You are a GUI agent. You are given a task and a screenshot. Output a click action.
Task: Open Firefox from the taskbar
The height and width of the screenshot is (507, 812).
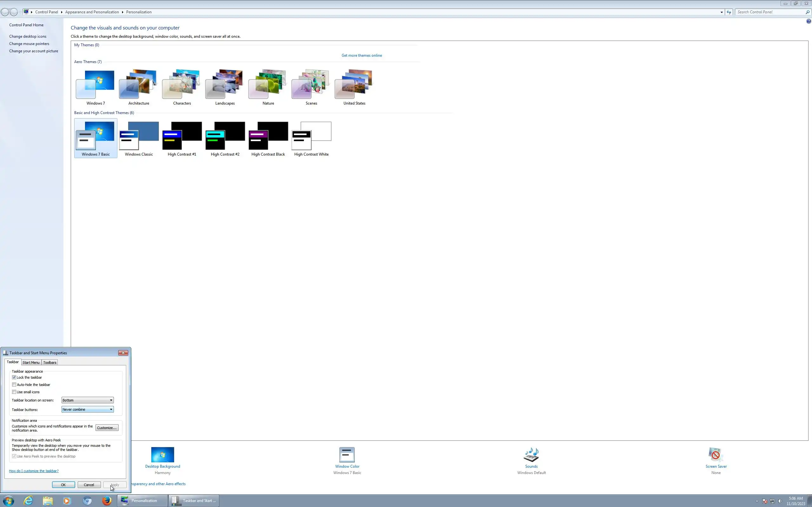(x=107, y=501)
